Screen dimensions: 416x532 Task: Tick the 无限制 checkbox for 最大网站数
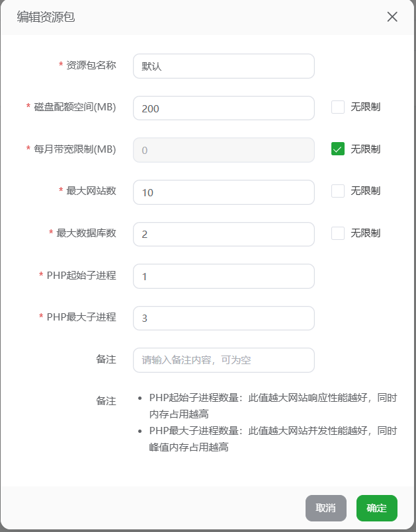(x=338, y=191)
